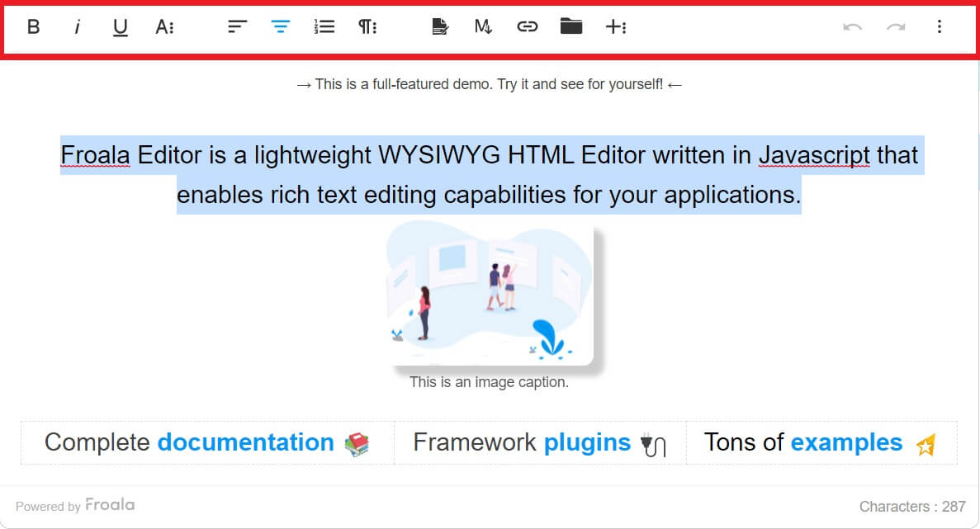Click the star emoji beside examples

click(x=926, y=444)
